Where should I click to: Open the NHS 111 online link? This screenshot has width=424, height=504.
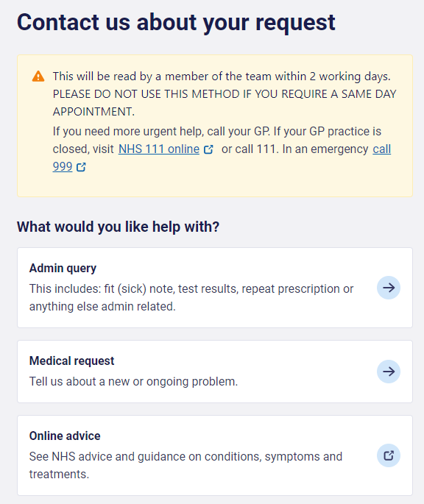coord(159,149)
